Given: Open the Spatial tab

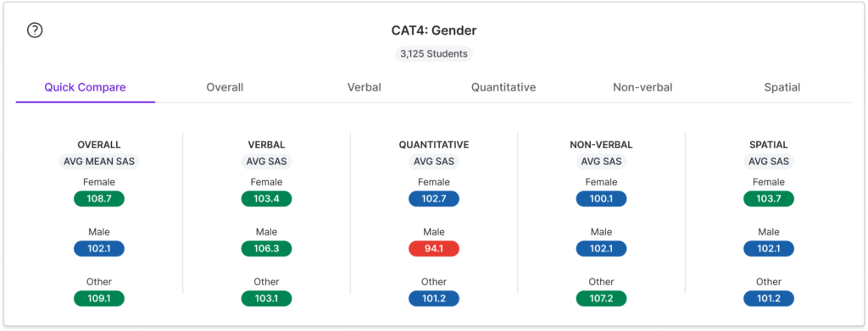Looking at the screenshot, I should pos(782,87).
